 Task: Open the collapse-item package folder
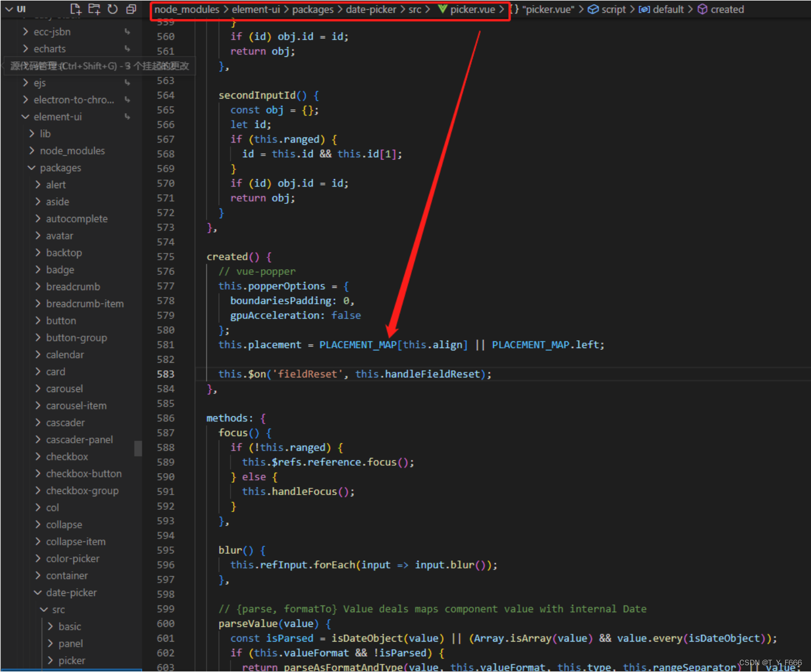pyautogui.click(x=76, y=542)
